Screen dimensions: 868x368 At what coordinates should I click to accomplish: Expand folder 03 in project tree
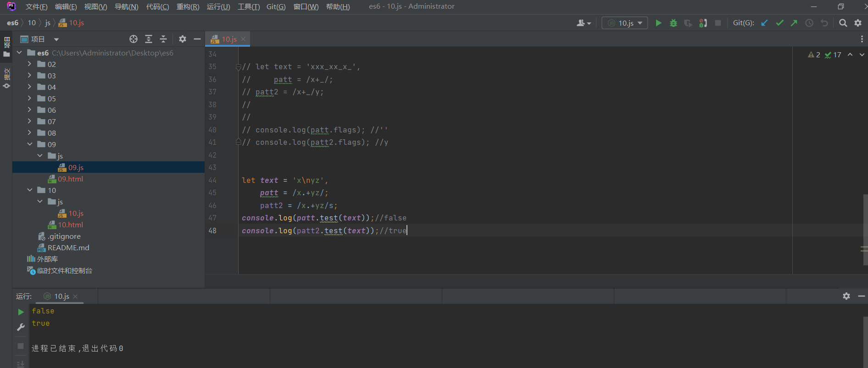tap(29, 75)
